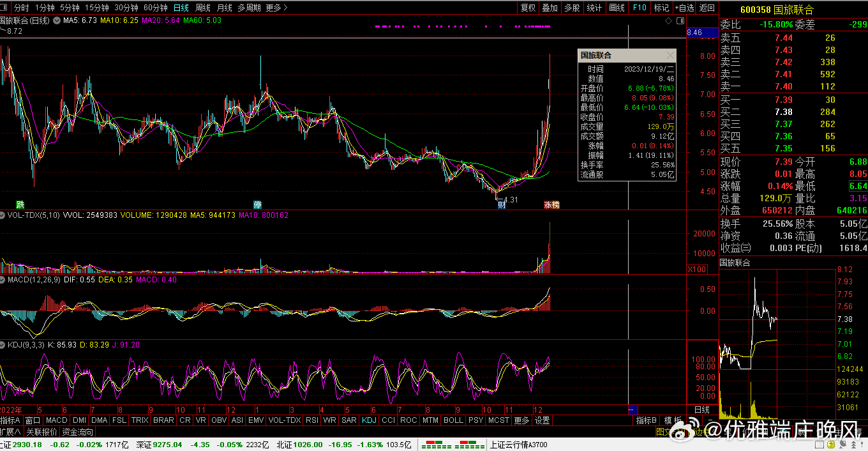Click the diamond icon at chart top-right
The width and height of the screenshot is (868, 451).
click(669, 21)
